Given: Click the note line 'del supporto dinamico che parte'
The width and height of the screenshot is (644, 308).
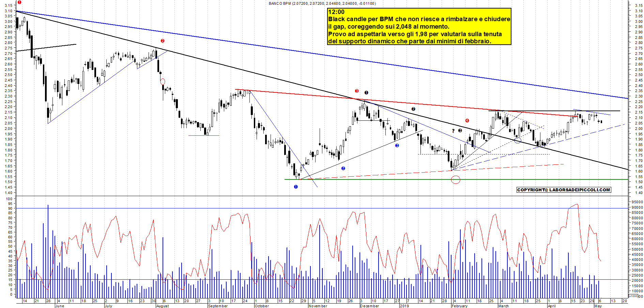Looking at the screenshot, I should click(410, 41).
